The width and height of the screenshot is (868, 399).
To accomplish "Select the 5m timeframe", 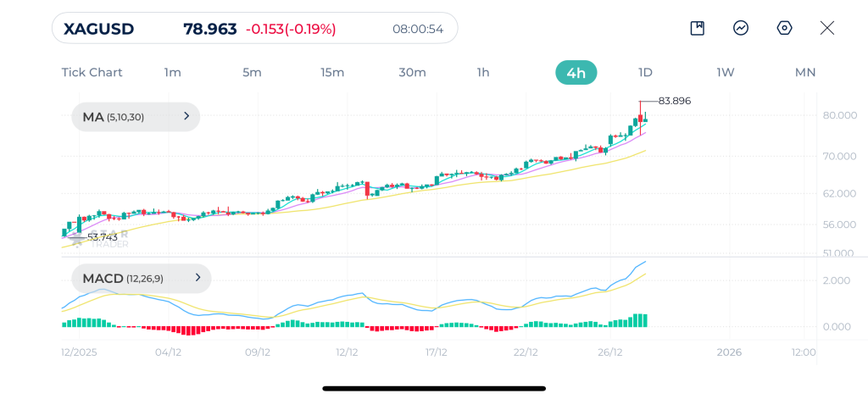I will [252, 73].
